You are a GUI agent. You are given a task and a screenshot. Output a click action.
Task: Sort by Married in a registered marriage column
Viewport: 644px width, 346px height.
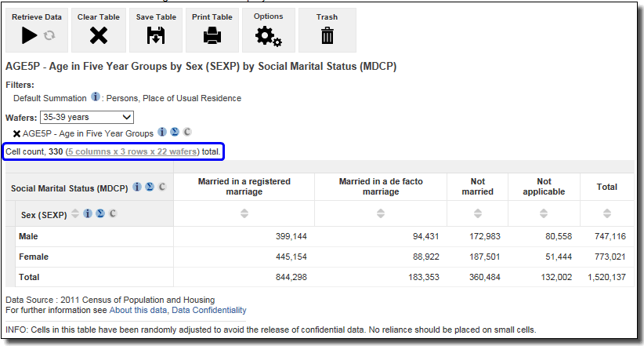coord(244,213)
